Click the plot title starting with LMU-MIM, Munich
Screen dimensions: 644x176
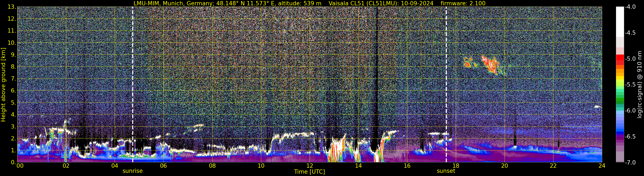pyautogui.click(x=310, y=3)
